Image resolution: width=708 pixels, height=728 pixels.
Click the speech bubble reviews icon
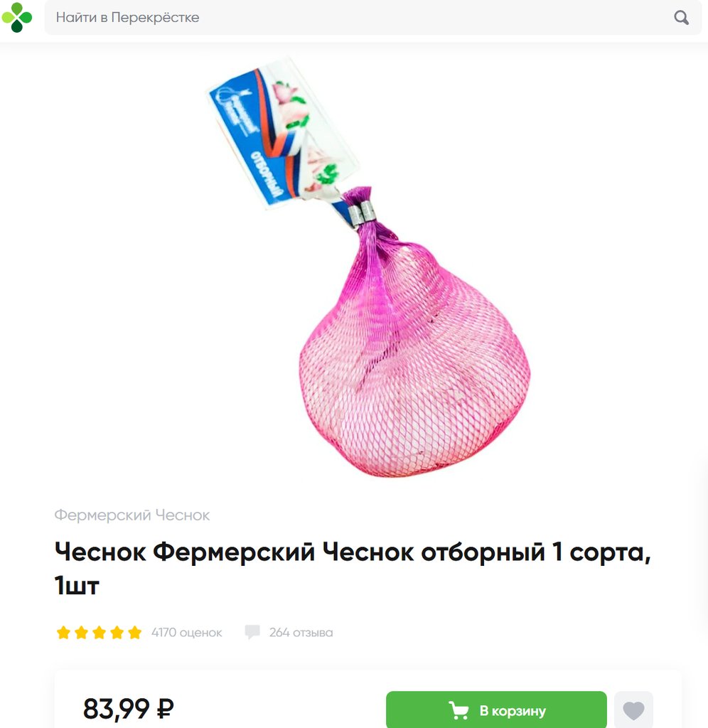pos(252,632)
